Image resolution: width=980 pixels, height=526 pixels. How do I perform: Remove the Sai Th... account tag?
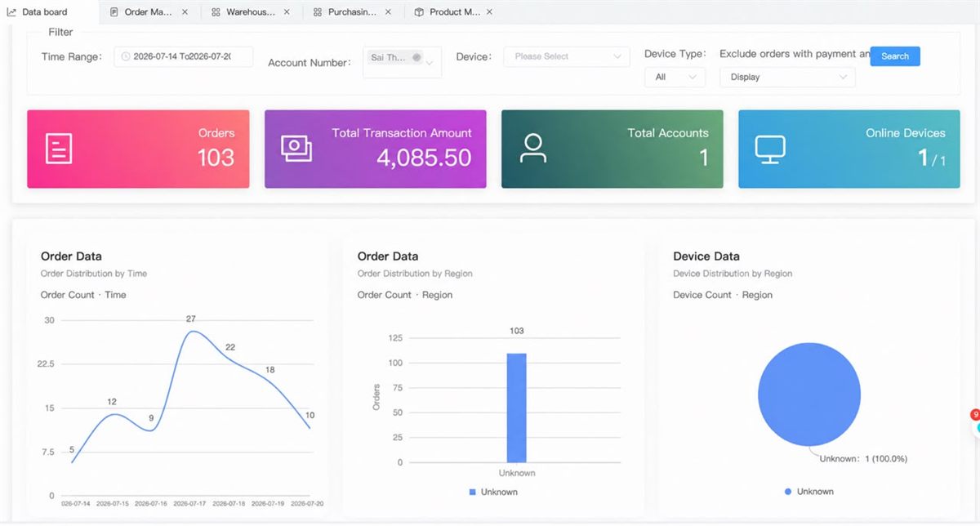point(416,57)
